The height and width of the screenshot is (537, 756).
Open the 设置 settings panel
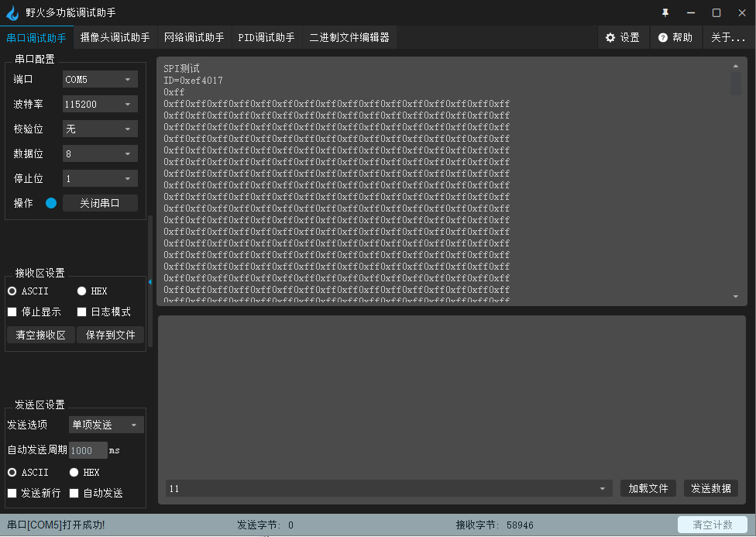coord(623,36)
